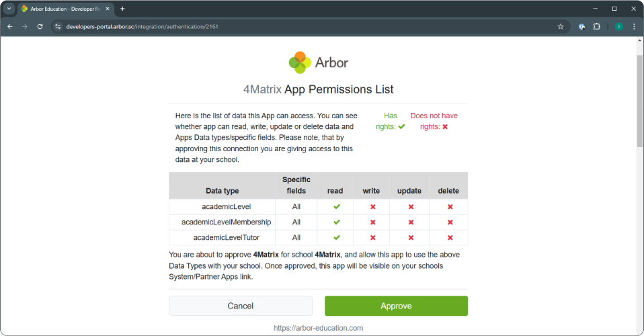Image resolution: width=644 pixels, height=336 pixels.
Task: Click the Cancel button
Action: coord(240,306)
